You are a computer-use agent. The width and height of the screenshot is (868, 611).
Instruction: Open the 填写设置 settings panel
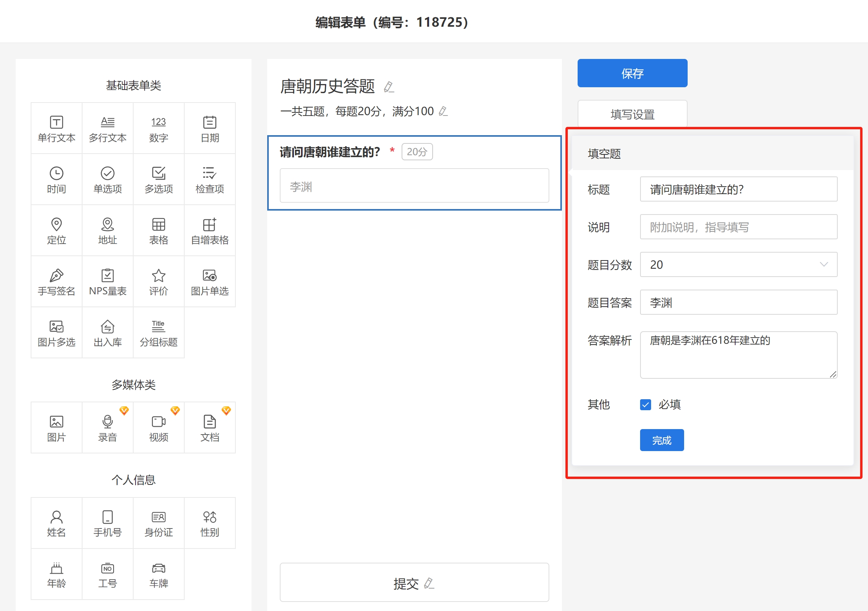(x=632, y=114)
